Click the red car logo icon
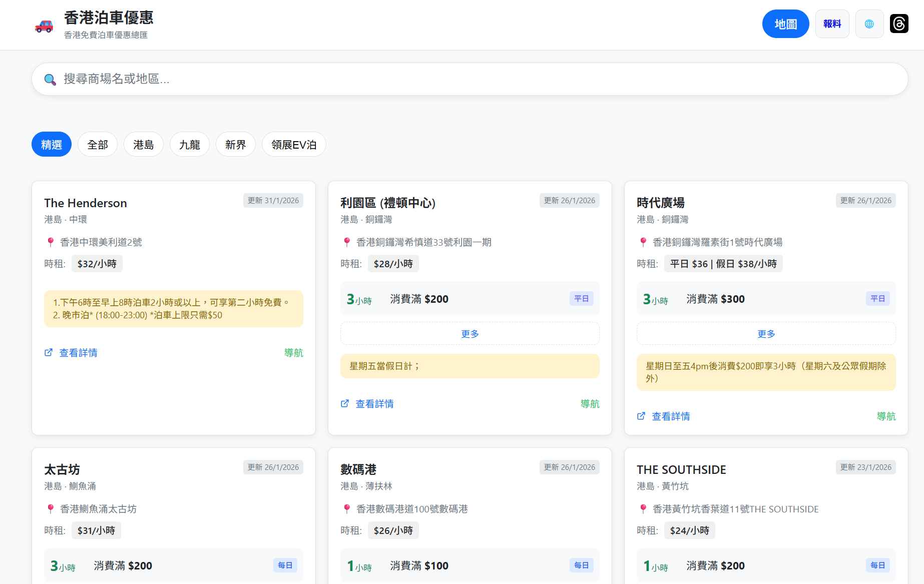924x584 pixels. coord(44,26)
